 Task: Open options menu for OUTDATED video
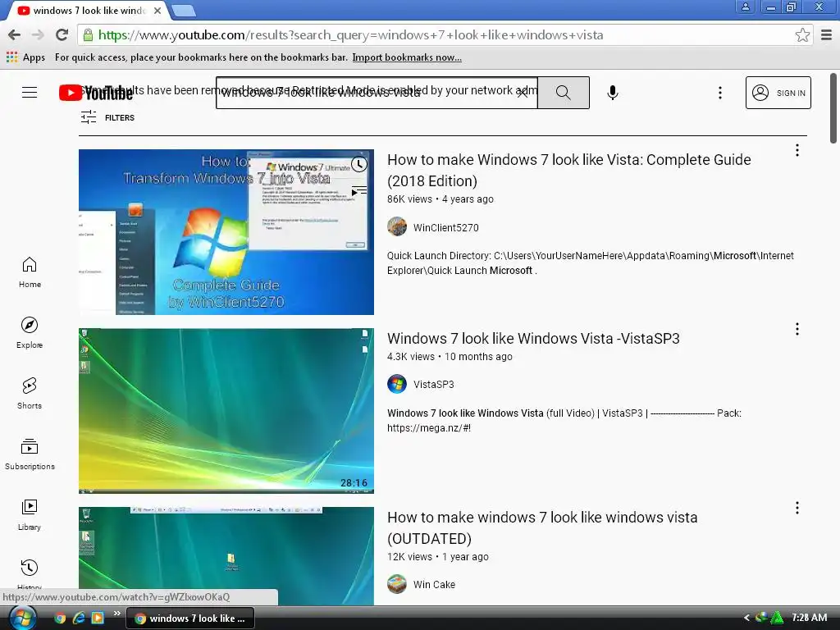(797, 508)
